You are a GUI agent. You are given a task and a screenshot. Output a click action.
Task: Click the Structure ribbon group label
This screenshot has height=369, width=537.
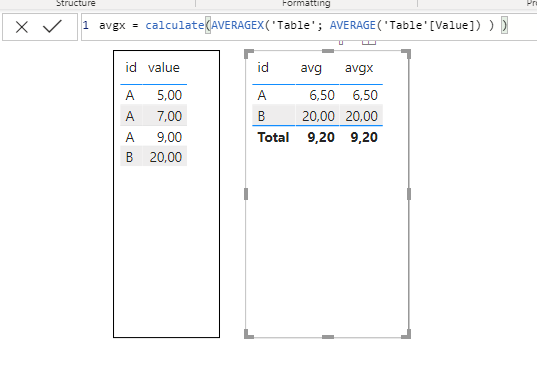(76, 3)
